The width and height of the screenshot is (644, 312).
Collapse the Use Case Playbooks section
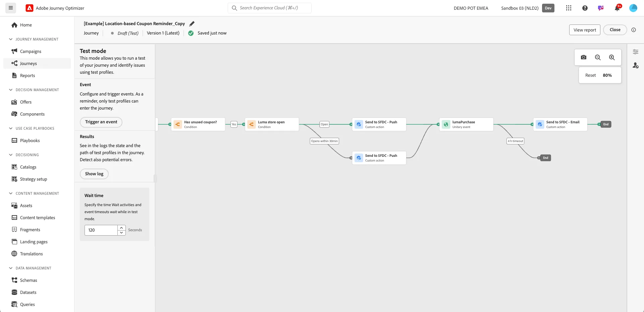pos(11,128)
